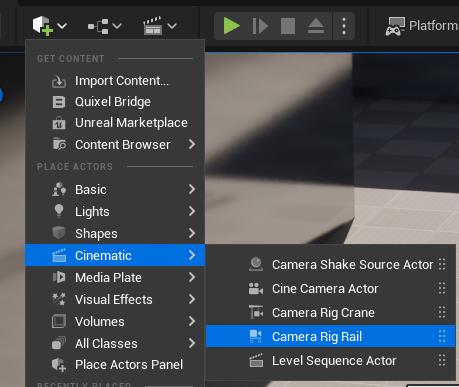Click the Content Browser folder icon

(x=59, y=144)
